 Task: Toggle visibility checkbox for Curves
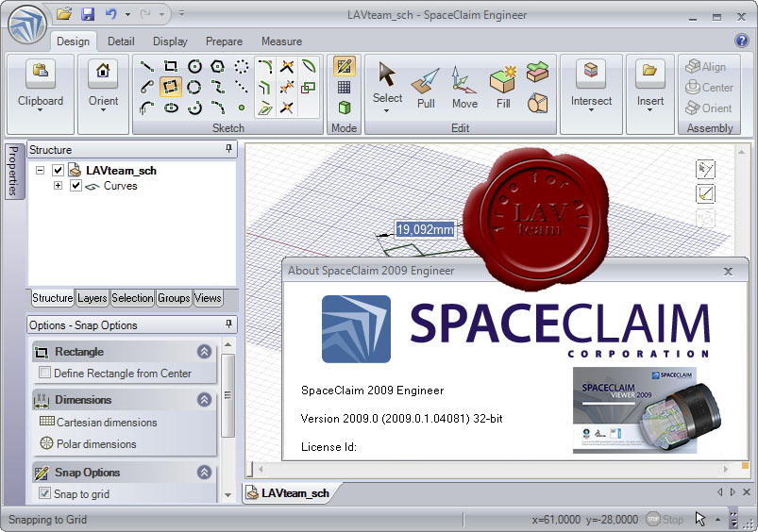[x=76, y=186]
